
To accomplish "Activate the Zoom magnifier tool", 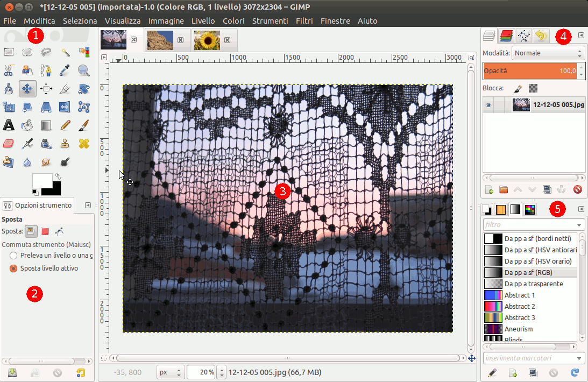I will pyautogui.click(x=83, y=70).
